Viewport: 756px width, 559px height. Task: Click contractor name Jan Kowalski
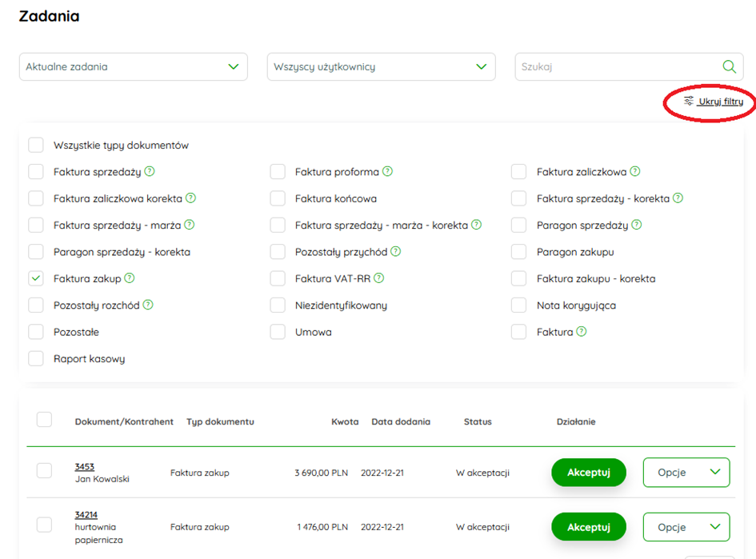(102, 479)
